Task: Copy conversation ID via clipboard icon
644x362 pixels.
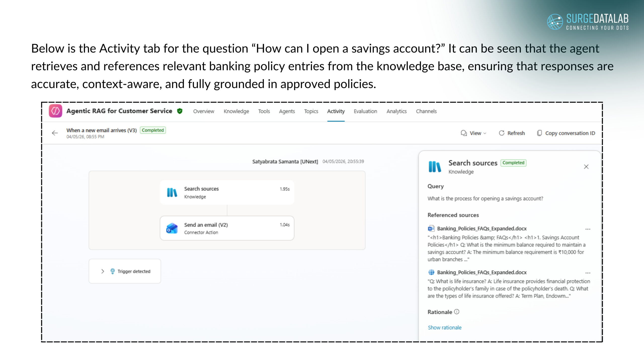Action: [x=539, y=133]
